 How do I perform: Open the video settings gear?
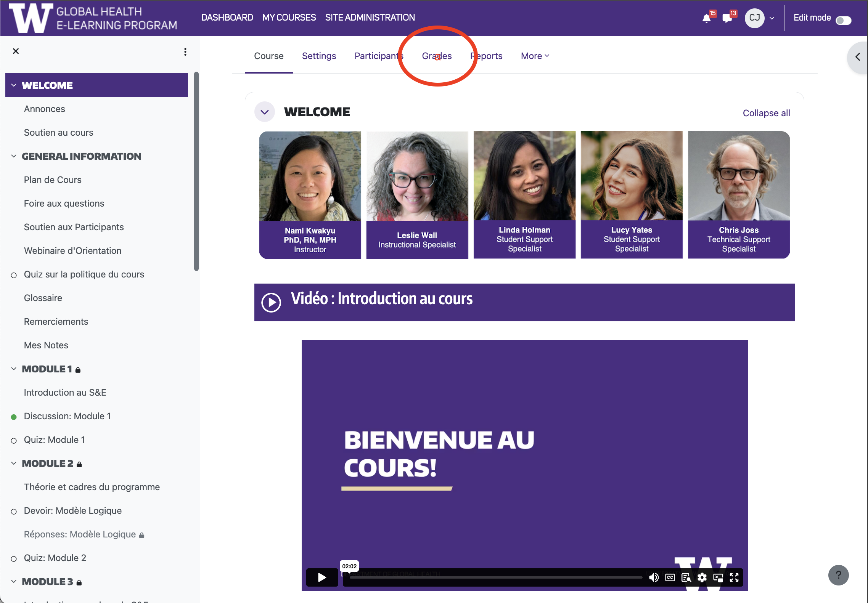click(x=702, y=577)
